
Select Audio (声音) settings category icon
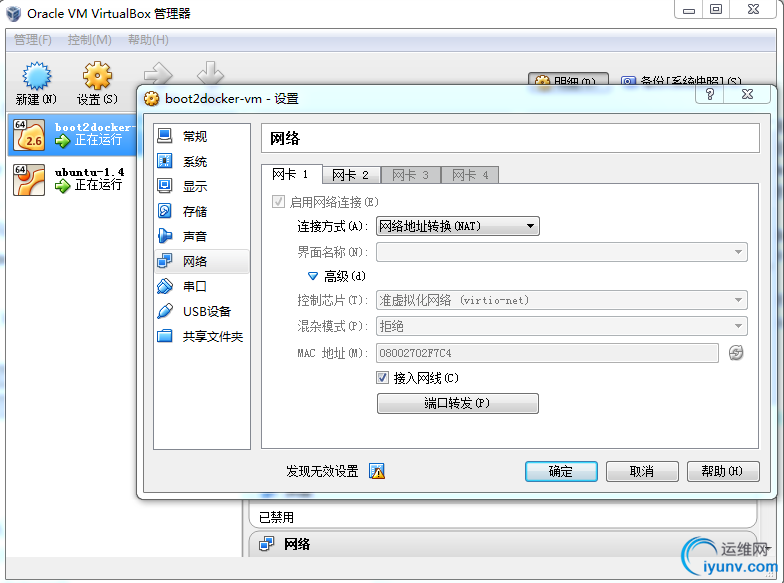(x=165, y=236)
